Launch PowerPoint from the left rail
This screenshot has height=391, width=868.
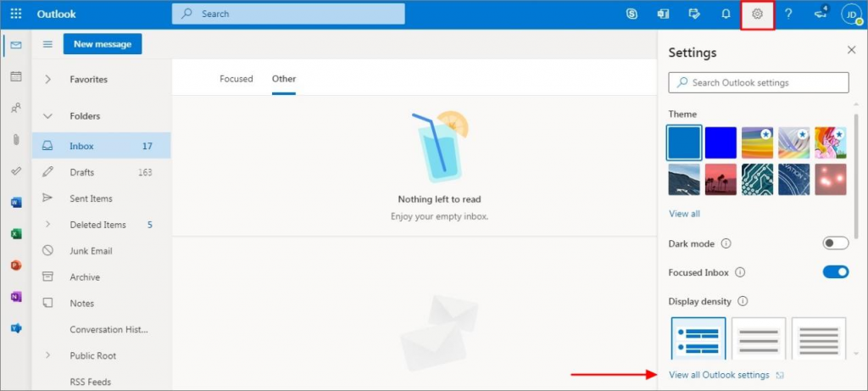tap(16, 265)
